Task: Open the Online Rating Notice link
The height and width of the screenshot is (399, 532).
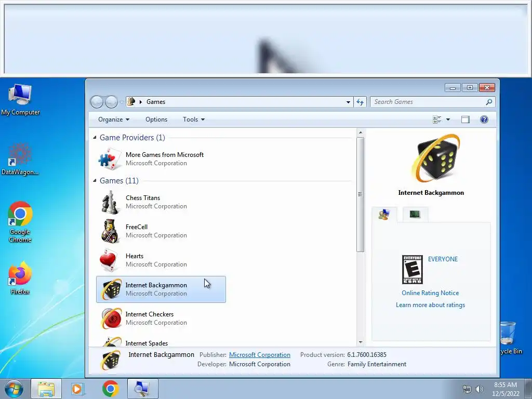Action: tap(430, 293)
